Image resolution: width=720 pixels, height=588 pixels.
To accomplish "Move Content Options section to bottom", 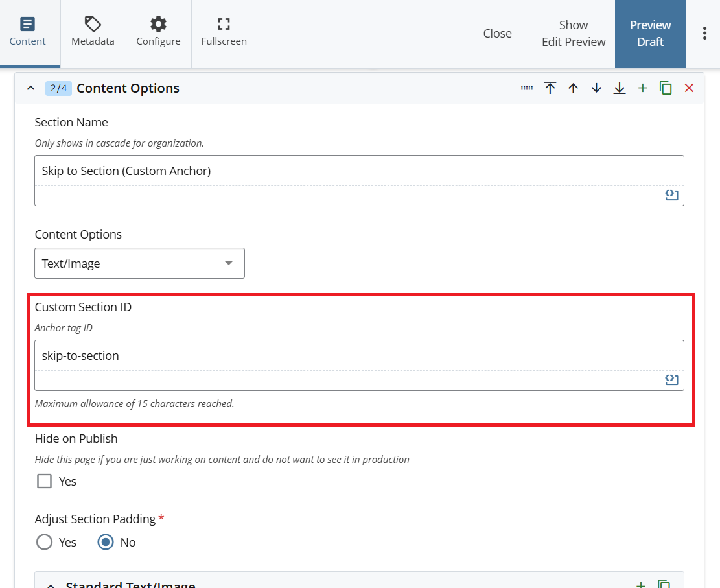I will (x=620, y=88).
